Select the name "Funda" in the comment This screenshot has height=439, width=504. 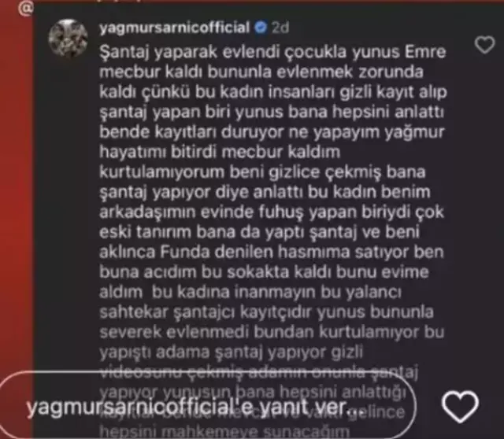point(185,252)
